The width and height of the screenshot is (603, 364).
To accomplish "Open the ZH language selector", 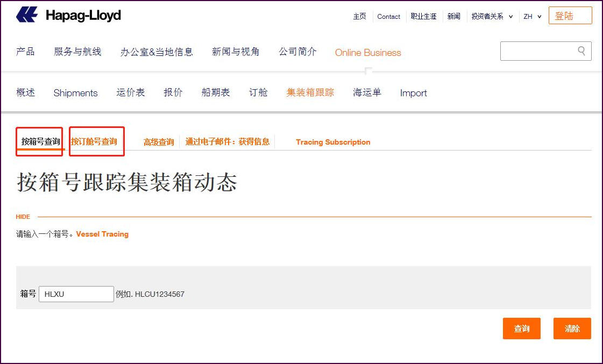I will [532, 17].
